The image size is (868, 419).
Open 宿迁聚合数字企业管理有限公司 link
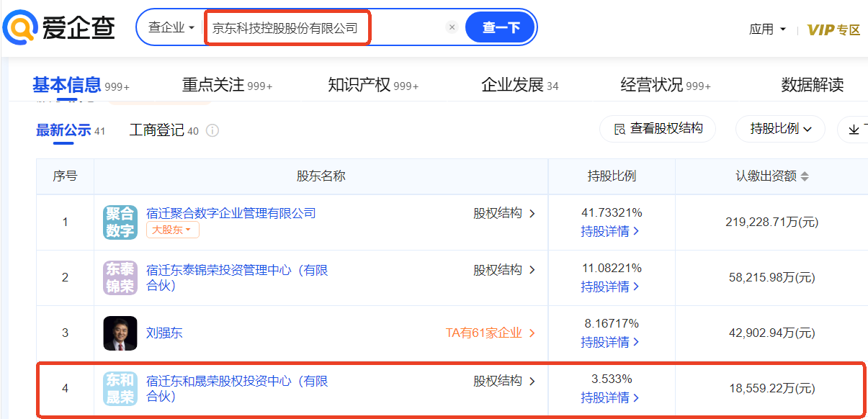coord(231,213)
